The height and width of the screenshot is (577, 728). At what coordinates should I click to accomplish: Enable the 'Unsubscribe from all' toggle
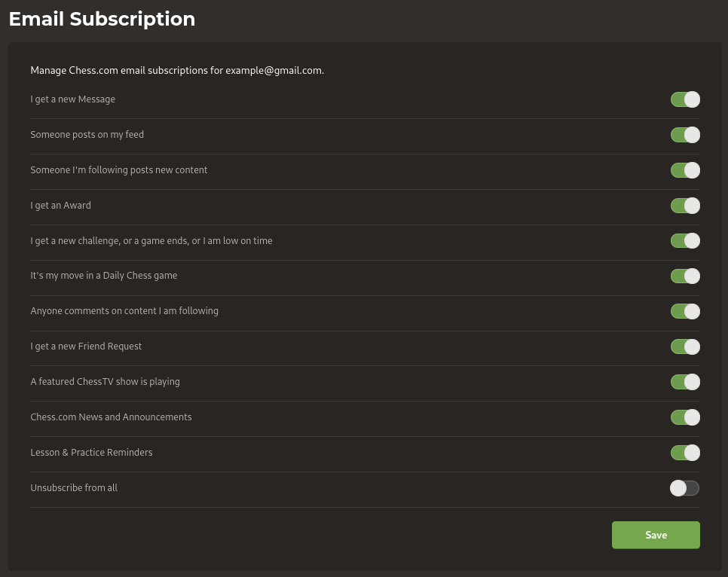click(x=685, y=488)
